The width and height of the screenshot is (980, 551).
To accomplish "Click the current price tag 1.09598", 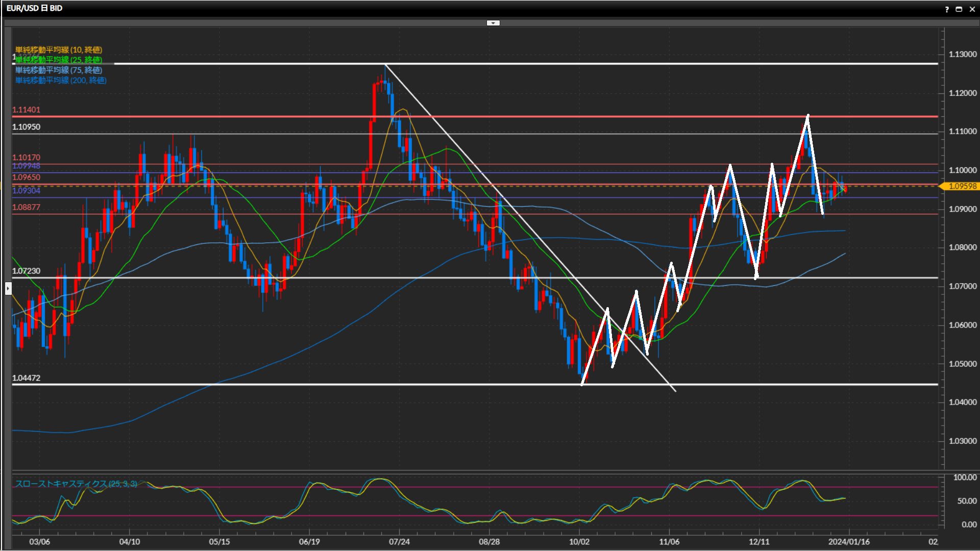I will click(x=962, y=186).
